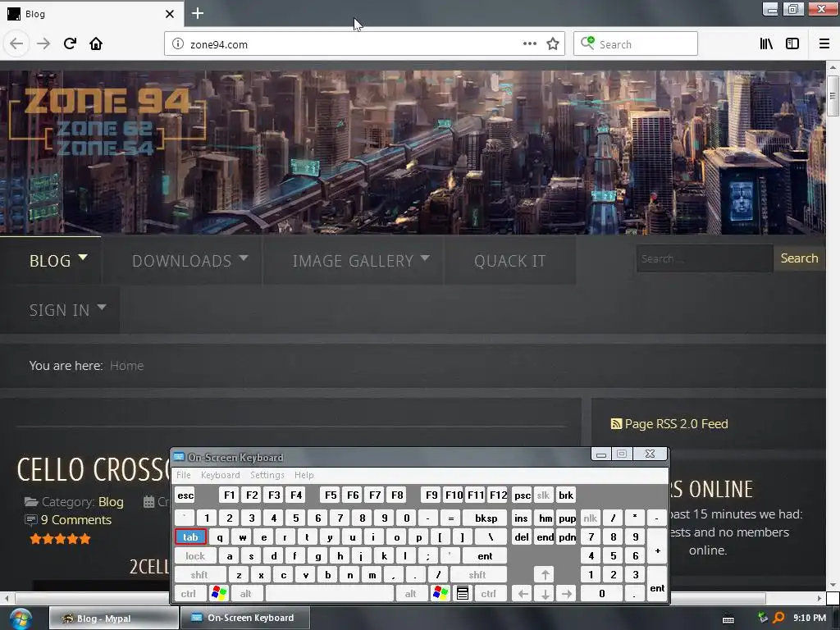Toggle the lock (caps lock) key

(x=195, y=556)
